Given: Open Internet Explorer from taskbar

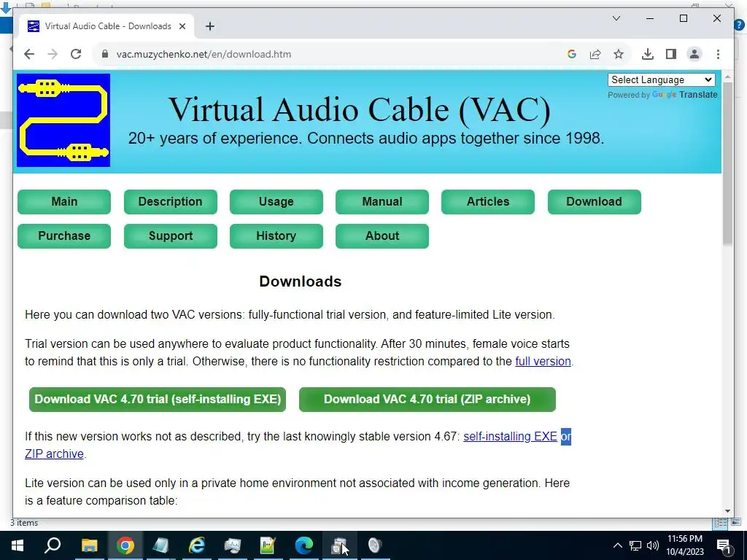Looking at the screenshot, I should coord(196,545).
